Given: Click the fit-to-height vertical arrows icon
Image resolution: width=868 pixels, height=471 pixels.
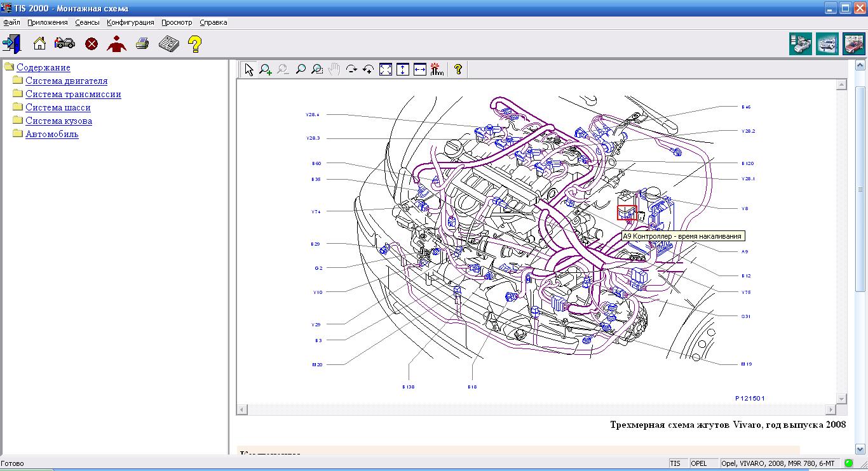Looking at the screenshot, I should pos(402,70).
